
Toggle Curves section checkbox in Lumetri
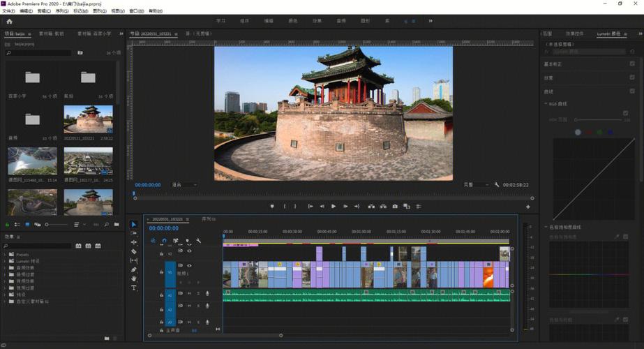[632, 91]
